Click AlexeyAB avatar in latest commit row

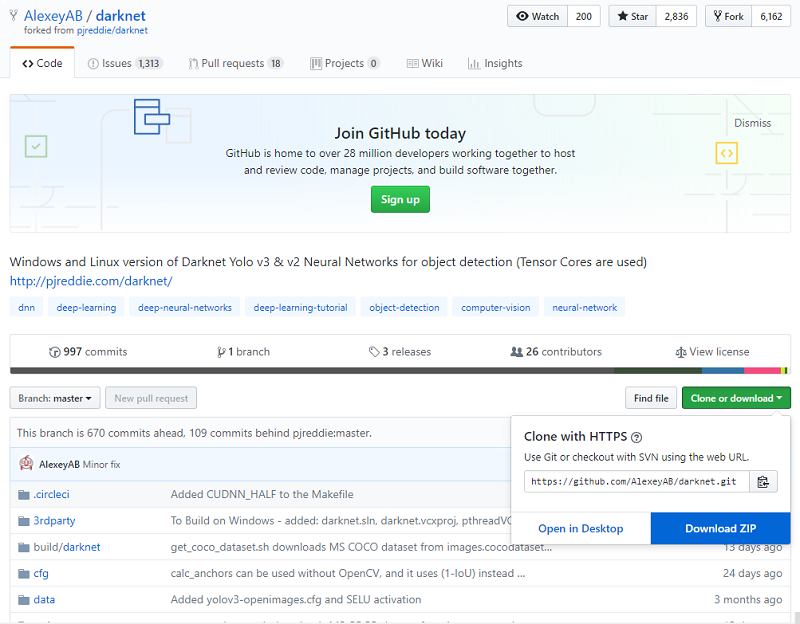point(26,463)
